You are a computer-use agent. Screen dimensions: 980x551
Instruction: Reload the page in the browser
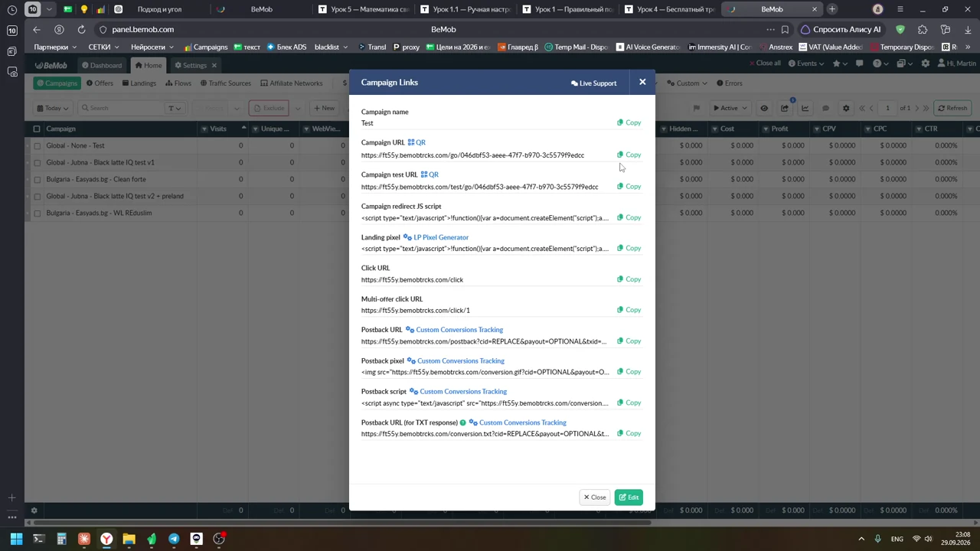81,29
